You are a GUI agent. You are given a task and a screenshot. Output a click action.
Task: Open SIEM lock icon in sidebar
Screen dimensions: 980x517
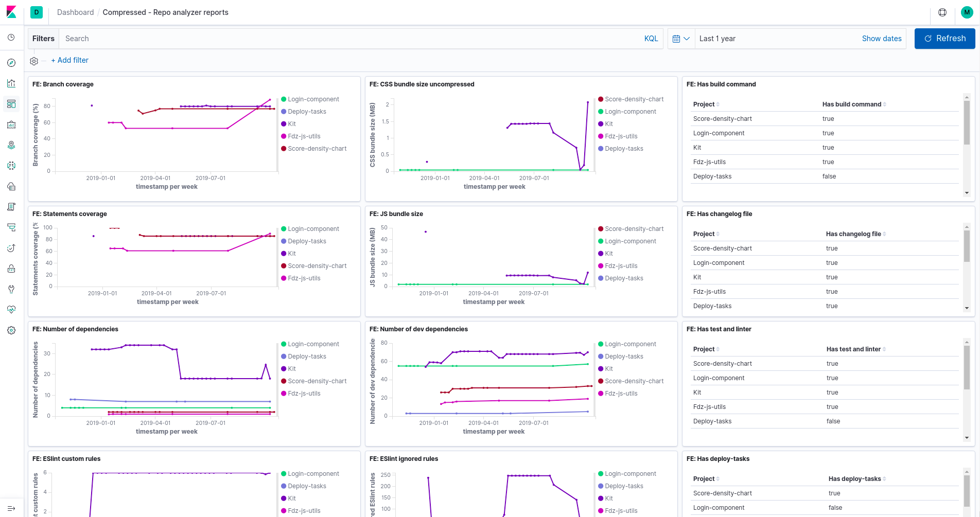coord(11,269)
